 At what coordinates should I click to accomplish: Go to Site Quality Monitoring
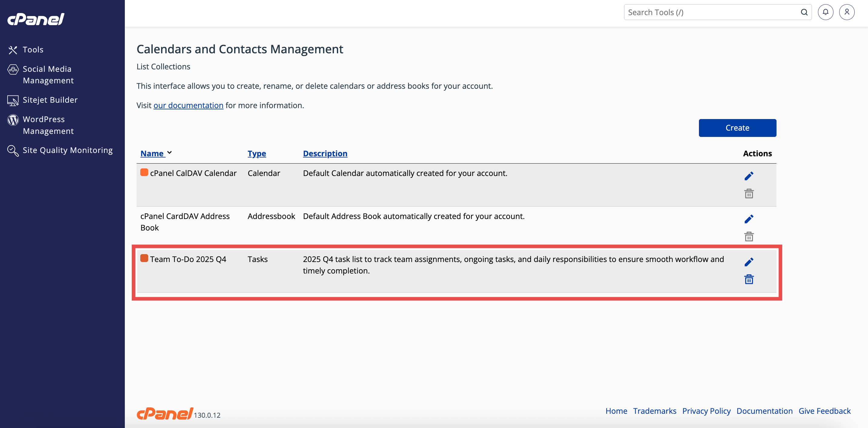67,150
